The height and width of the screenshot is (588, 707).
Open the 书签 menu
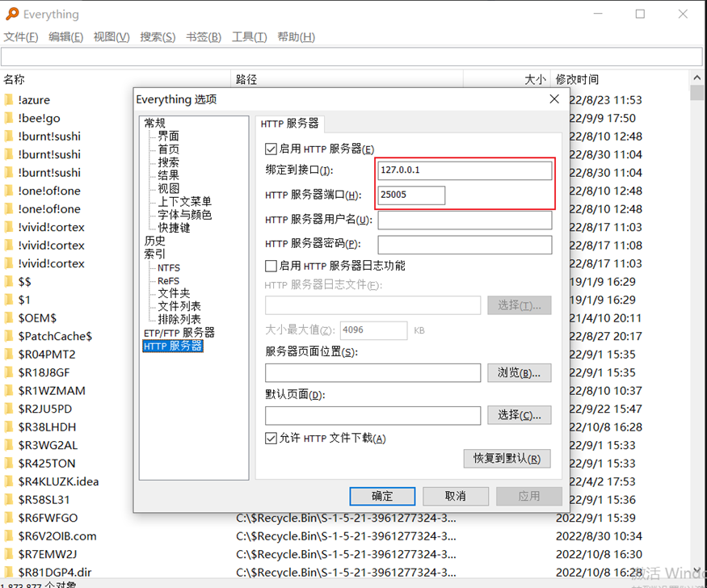[x=204, y=37]
